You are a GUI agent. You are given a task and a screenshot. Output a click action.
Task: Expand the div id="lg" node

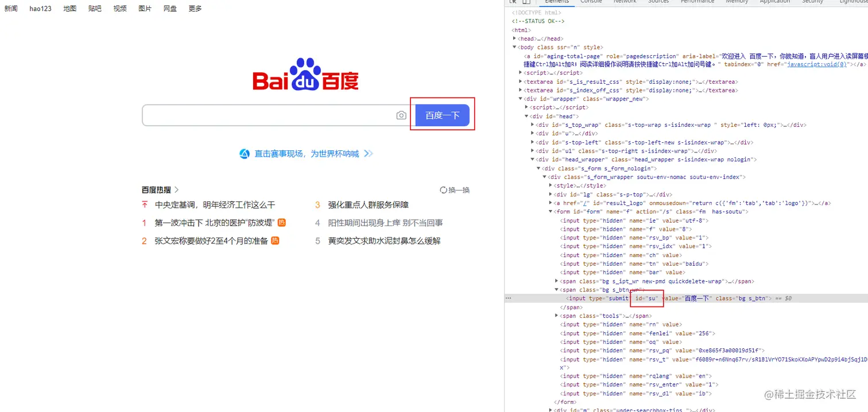[551, 195]
